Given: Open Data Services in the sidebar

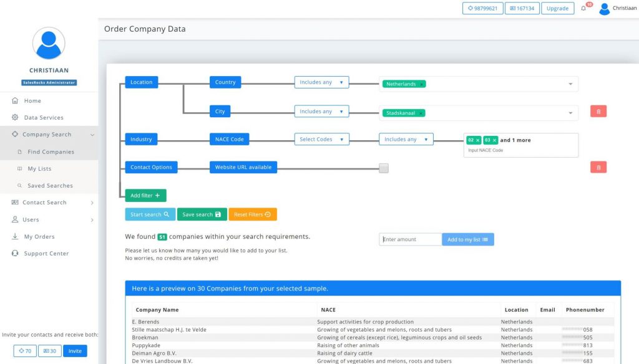Looking at the screenshot, I should point(44,118).
